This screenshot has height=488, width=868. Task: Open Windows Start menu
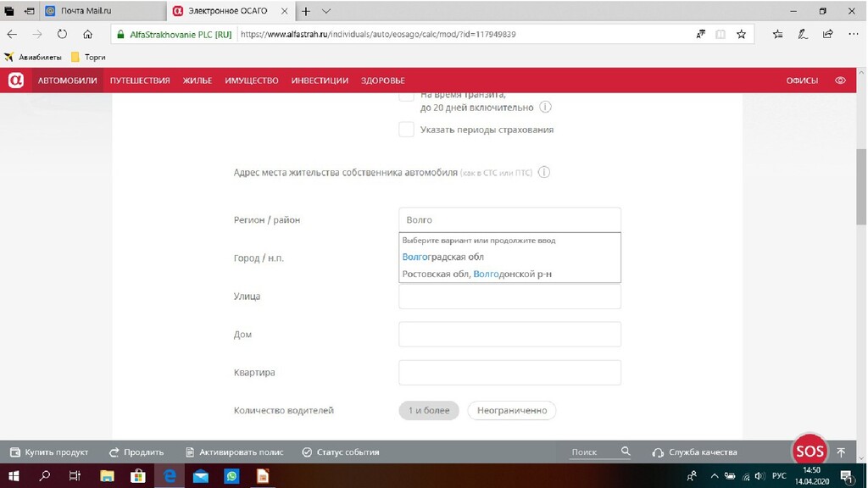(14, 476)
